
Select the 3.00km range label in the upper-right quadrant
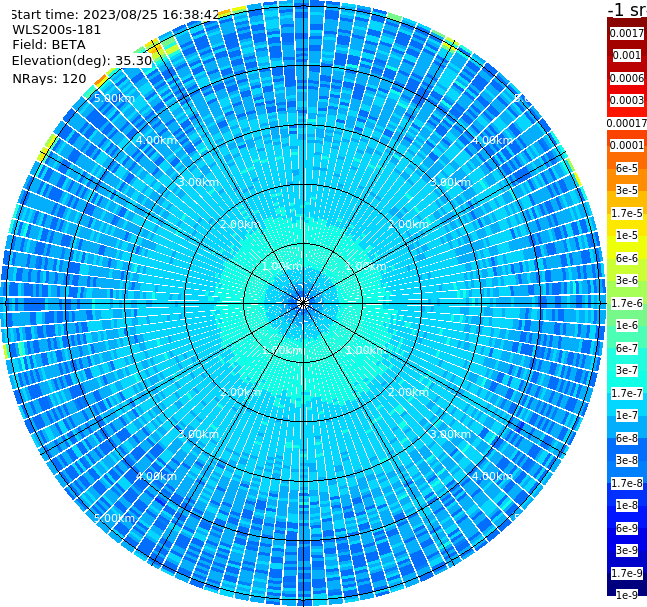point(450,182)
